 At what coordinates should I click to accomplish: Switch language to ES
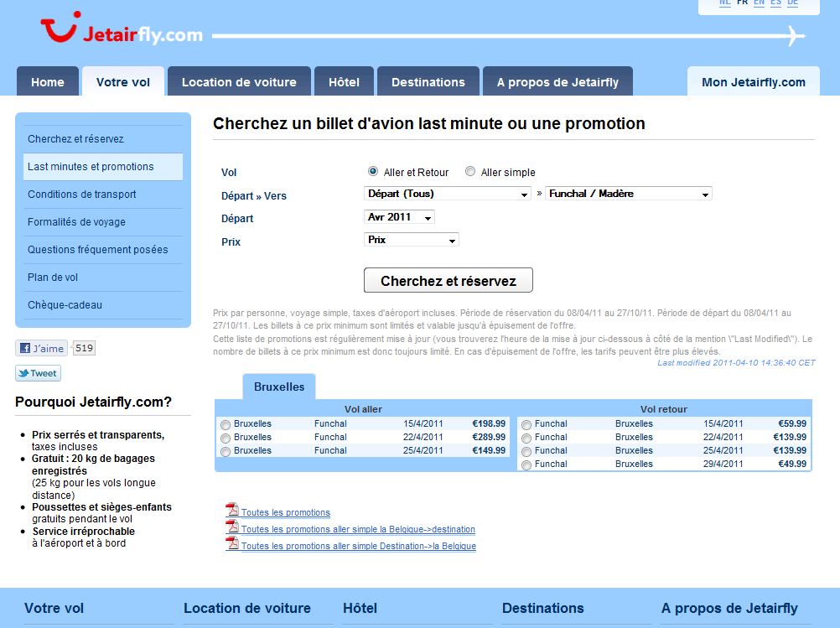pyautogui.click(x=775, y=3)
